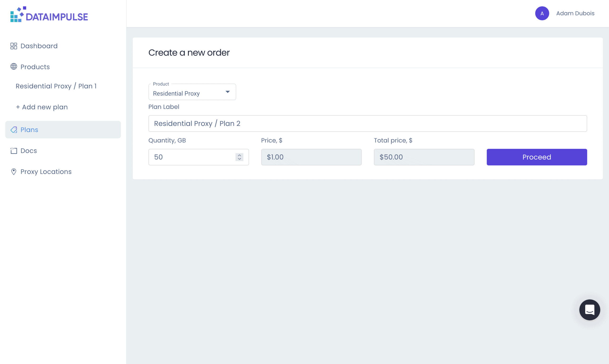Click the Proxy Locations pin icon
Image resolution: width=609 pixels, height=364 pixels.
click(13, 171)
